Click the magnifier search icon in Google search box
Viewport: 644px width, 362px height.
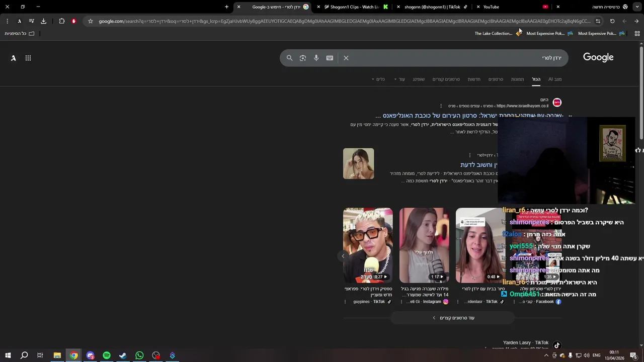coord(289,58)
